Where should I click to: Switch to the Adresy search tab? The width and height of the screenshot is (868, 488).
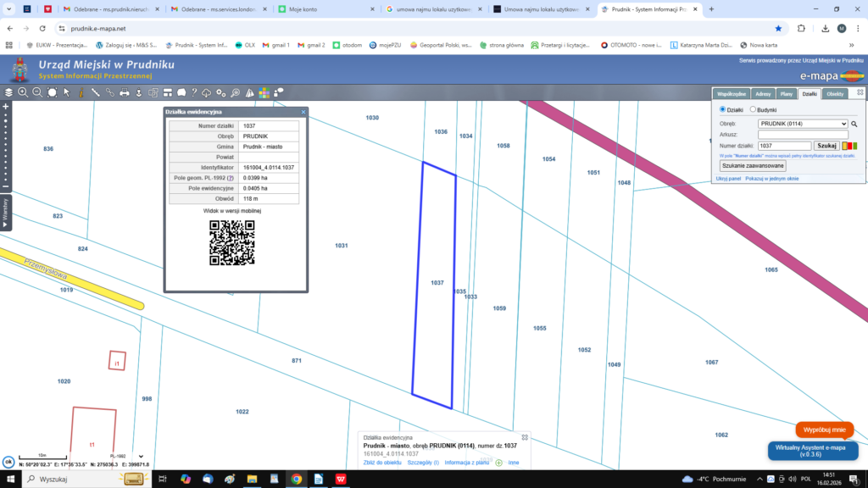763,94
